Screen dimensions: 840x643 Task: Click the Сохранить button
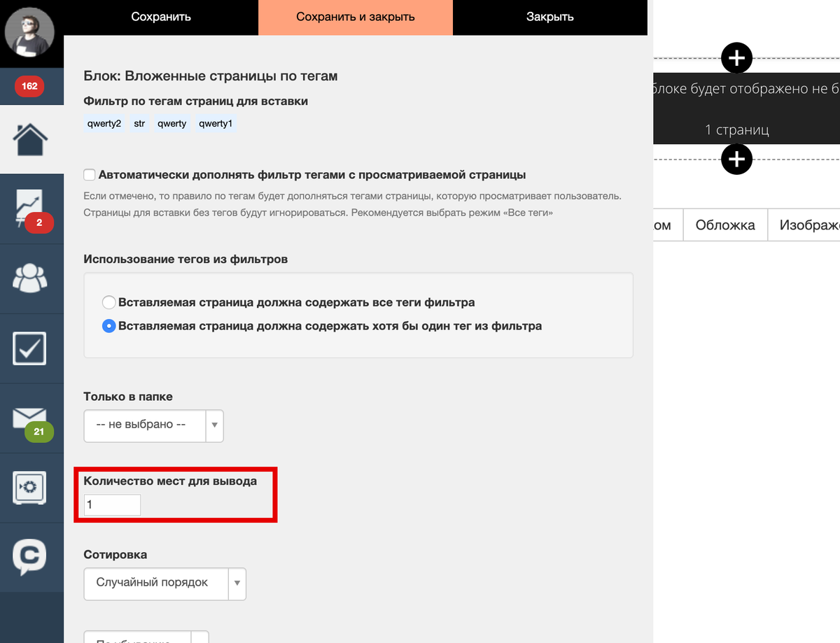click(161, 17)
